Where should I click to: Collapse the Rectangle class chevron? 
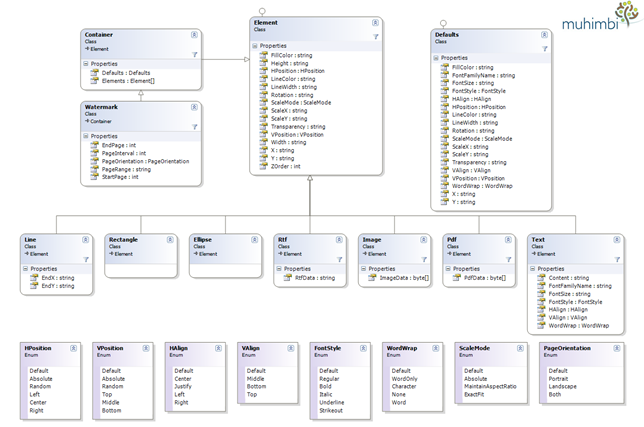pos(170,240)
